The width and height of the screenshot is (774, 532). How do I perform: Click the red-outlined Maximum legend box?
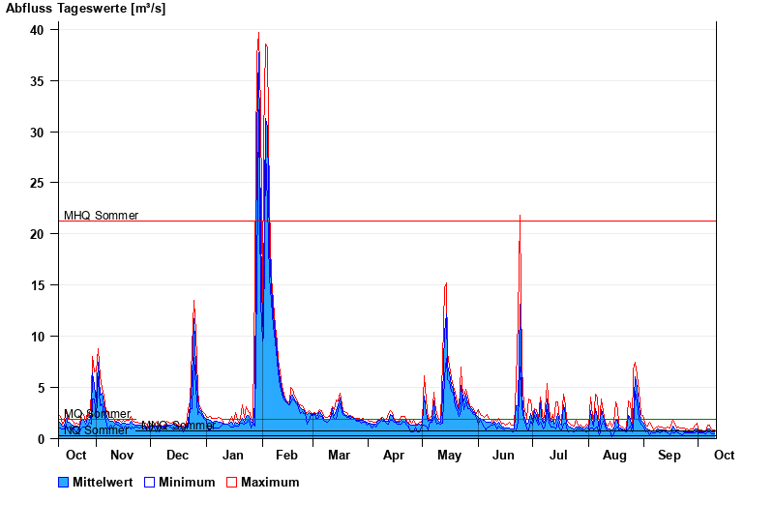pyautogui.click(x=231, y=482)
